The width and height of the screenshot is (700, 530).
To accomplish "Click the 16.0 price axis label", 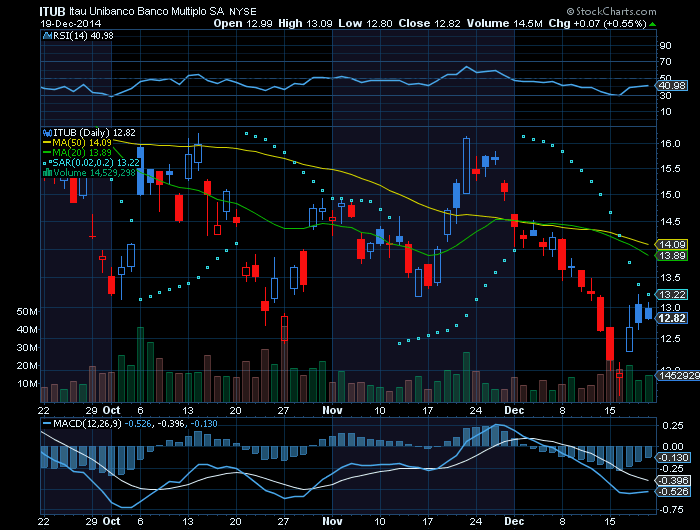I will 670,144.
